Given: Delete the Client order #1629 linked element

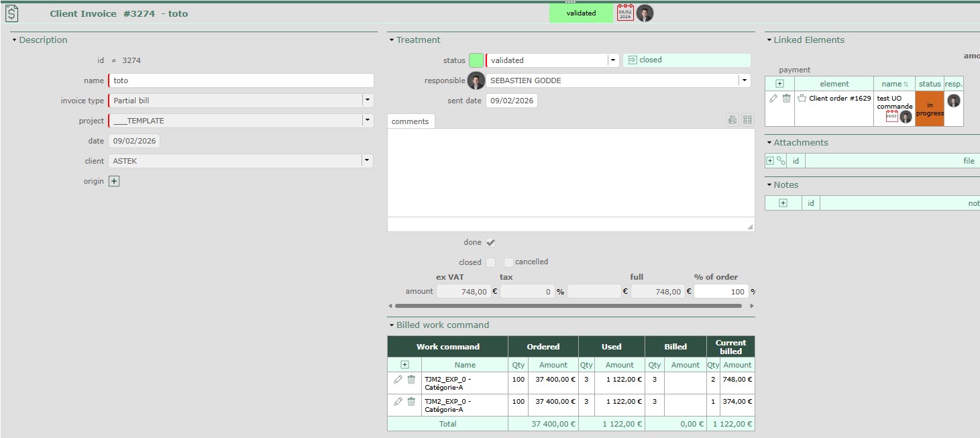Looking at the screenshot, I should pos(786,99).
